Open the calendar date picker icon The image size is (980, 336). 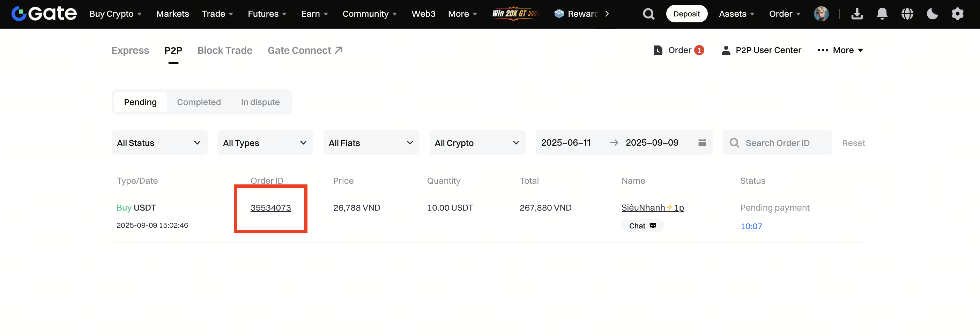coord(702,143)
